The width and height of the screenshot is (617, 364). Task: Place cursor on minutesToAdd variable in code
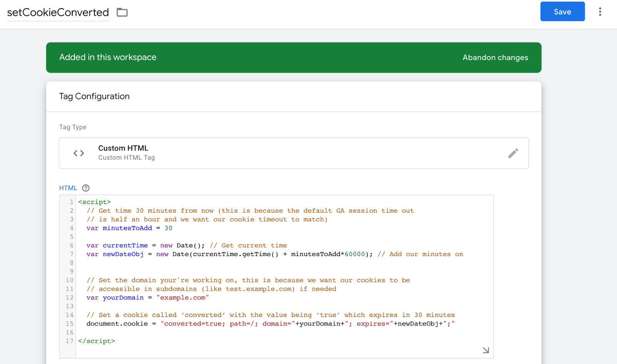[x=127, y=228]
